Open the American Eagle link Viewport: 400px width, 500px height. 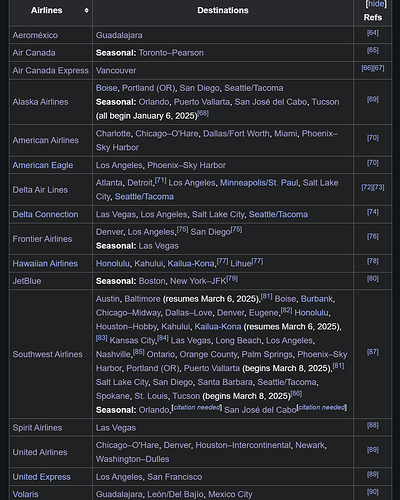(43, 165)
